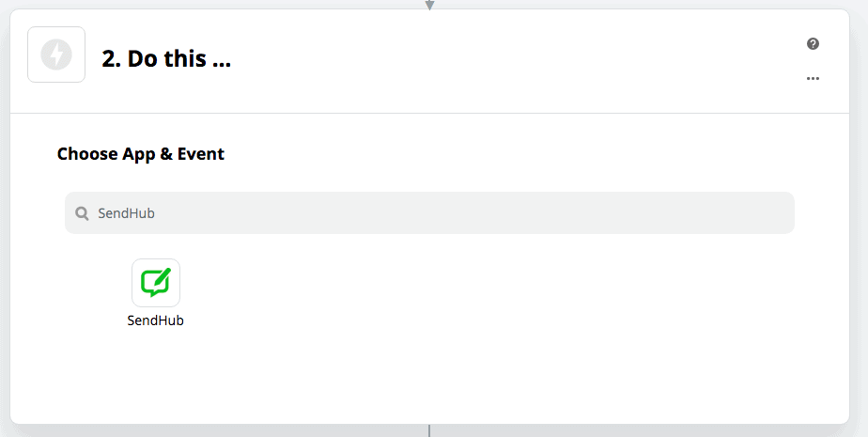Click the typed "SendHub" text in the search bar
This screenshot has width=868, height=437.
(x=126, y=213)
